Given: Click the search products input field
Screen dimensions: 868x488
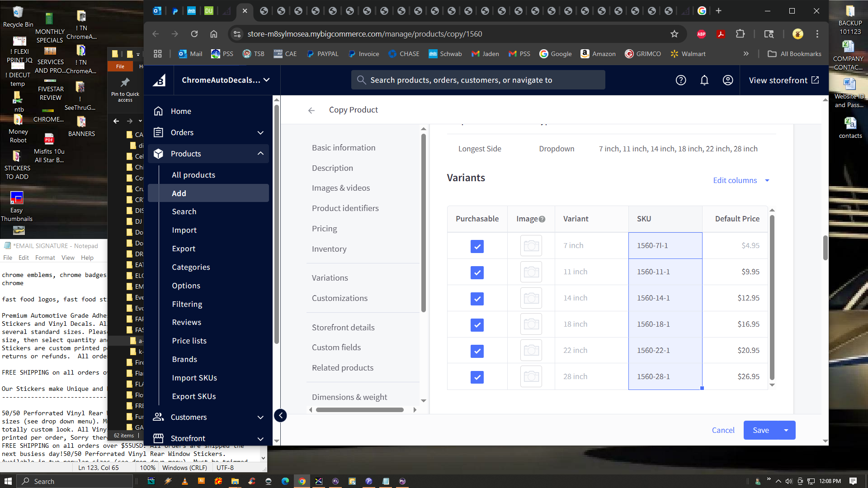Looking at the screenshot, I should tap(478, 80).
